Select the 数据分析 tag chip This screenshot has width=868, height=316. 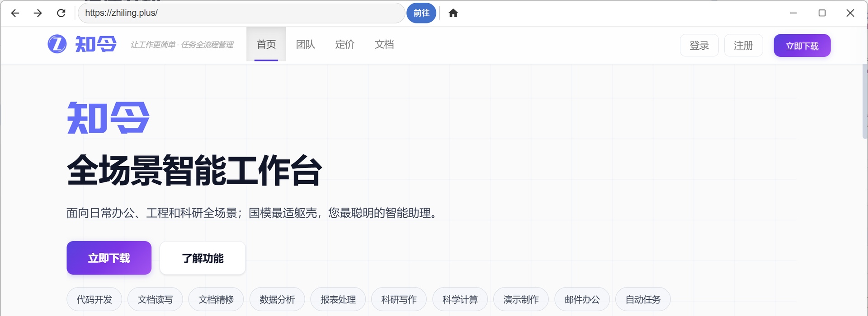click(277, 299)
